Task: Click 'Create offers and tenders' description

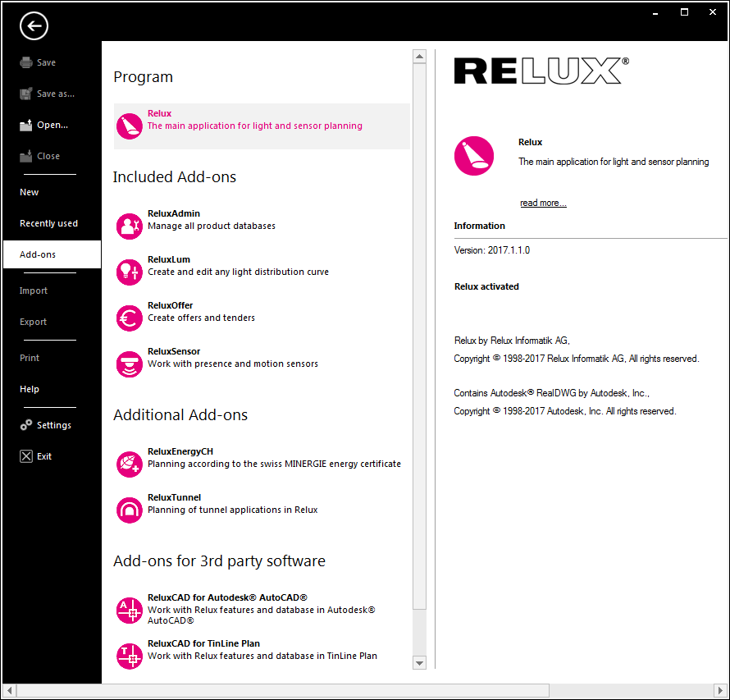Action: (201, 318)
